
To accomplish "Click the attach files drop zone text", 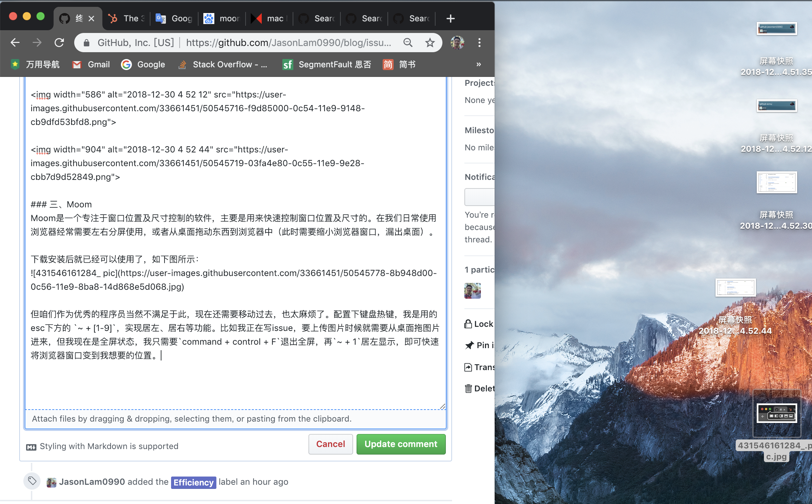I will tap(192, 419).
